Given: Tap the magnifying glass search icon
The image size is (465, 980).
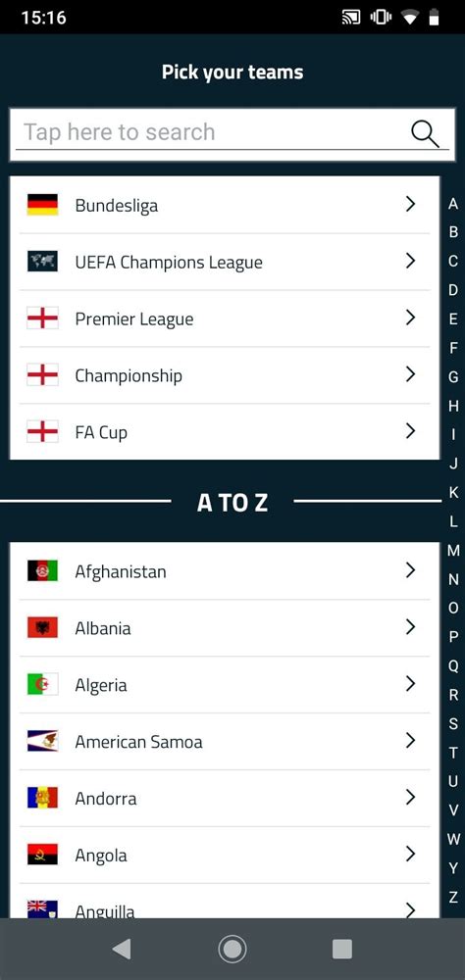Looking at the screenshot, I should pos(425,133).
